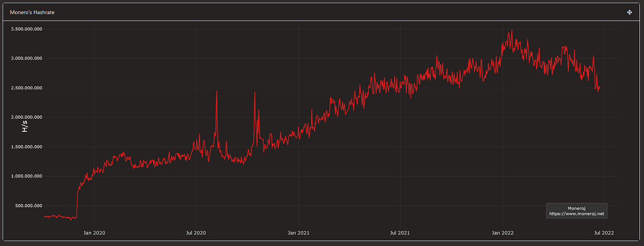Click the 2.500.000.000 y-axis label
The image size is (644, 246).
click(27, 88)
